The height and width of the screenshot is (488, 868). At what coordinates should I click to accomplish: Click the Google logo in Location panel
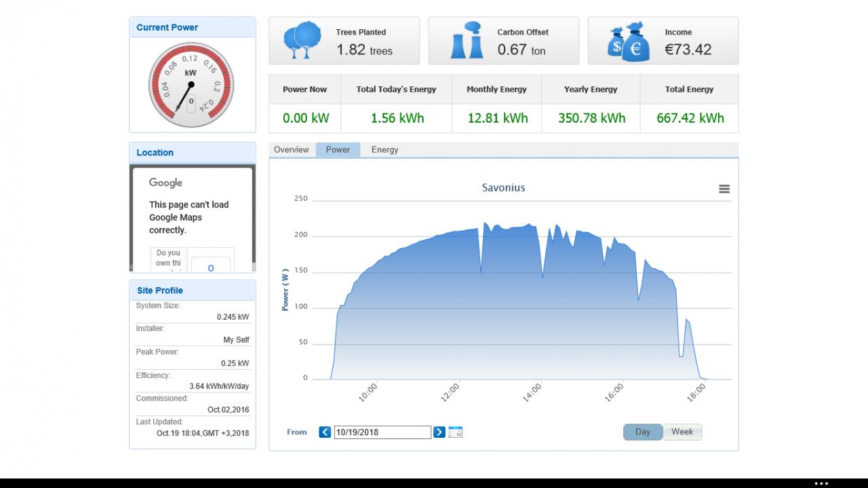pos(166,183)
